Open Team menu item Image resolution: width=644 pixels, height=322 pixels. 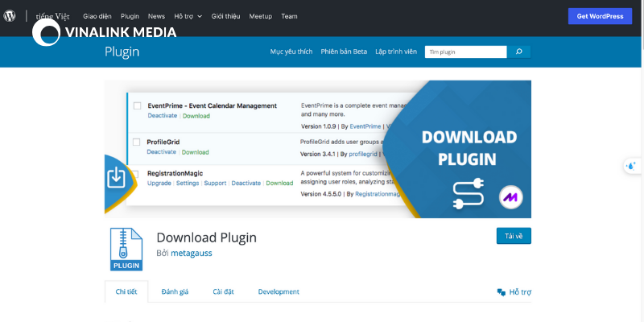289,16
